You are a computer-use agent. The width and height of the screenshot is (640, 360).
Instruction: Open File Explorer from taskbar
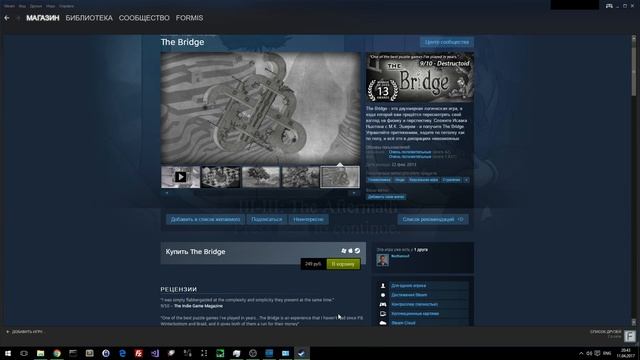40,353
